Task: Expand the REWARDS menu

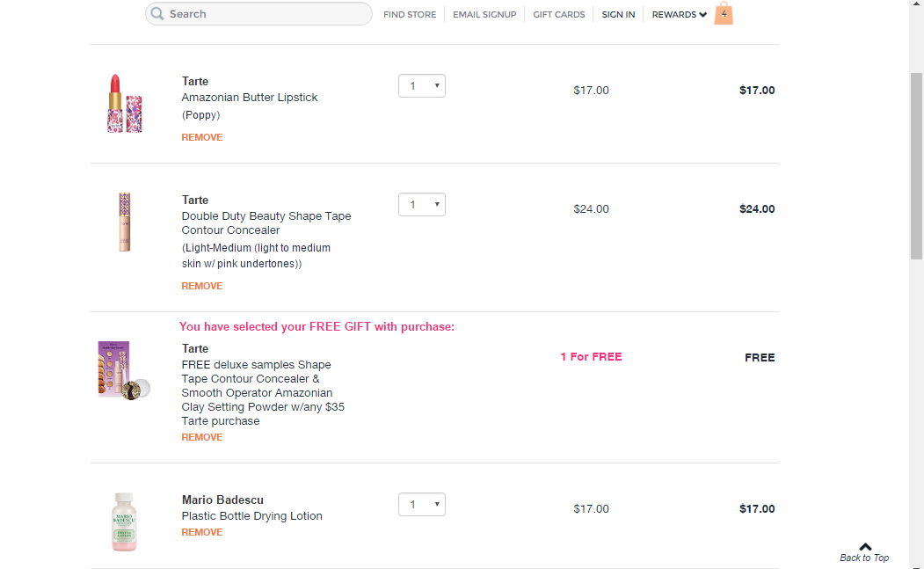Action: click(x=679, y=14)
